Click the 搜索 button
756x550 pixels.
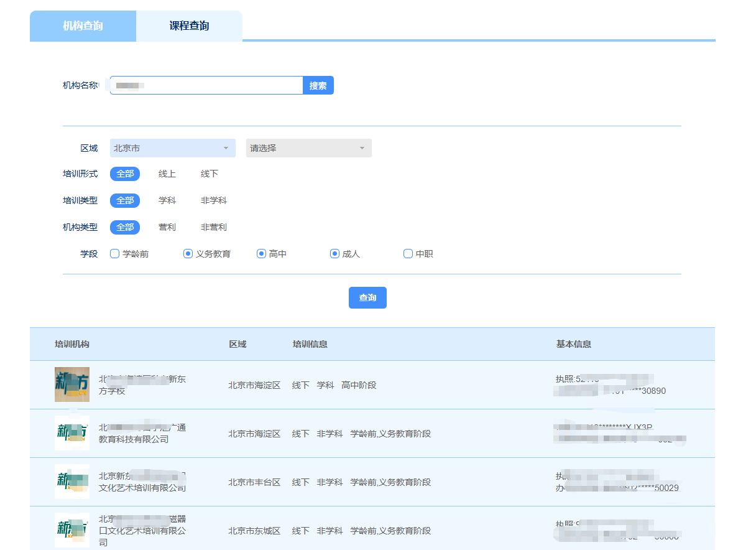pyautogui.click(x=318, y=85)
